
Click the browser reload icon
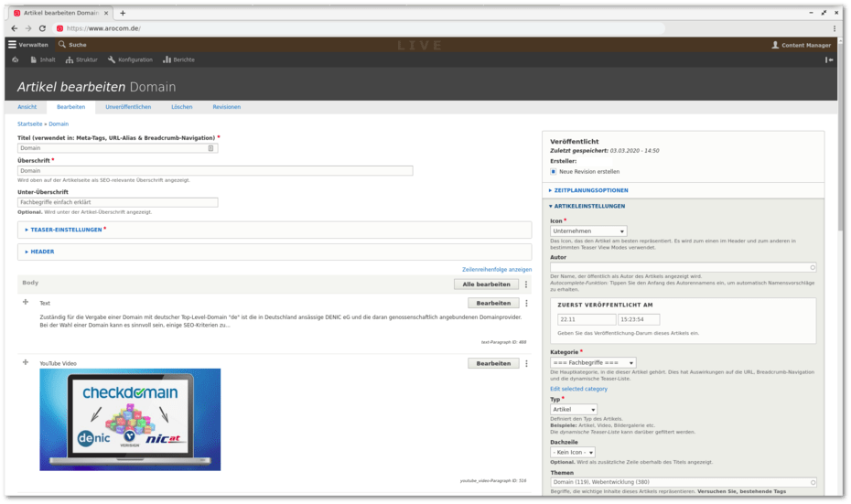(x=42, y=28)
